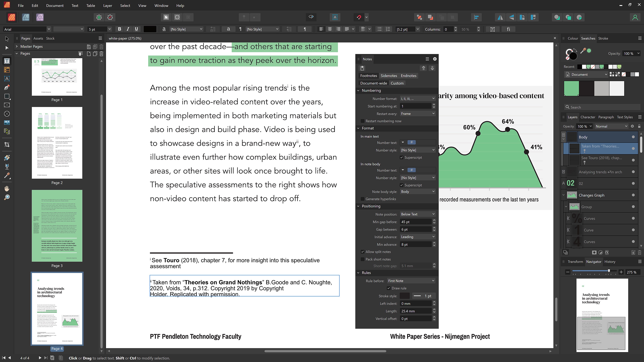Click the Underline formatting button
The image size is (644, 362).
136,29
